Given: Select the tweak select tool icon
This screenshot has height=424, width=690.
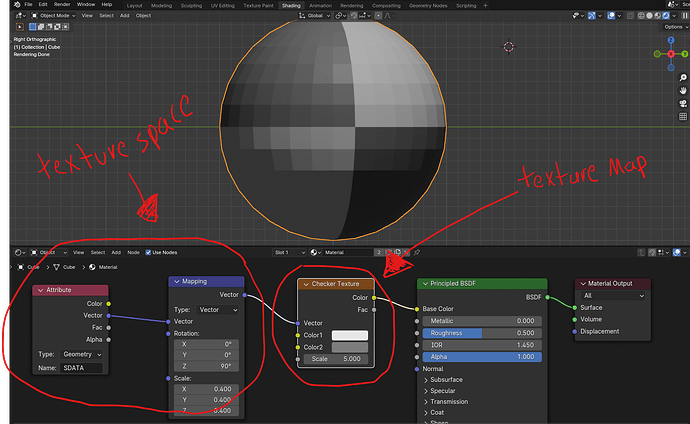Looking at the screenshot, I should (x=20, y=27).
